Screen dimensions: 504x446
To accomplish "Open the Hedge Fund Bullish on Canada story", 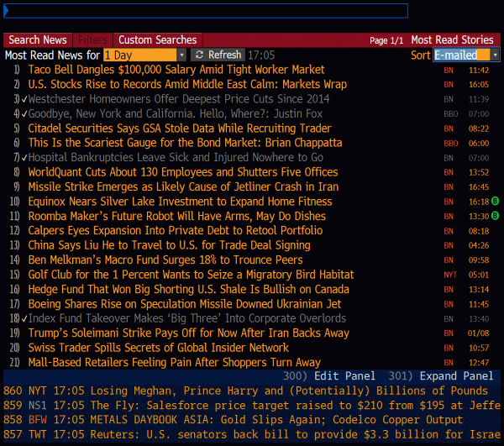I will click(188, 289).
